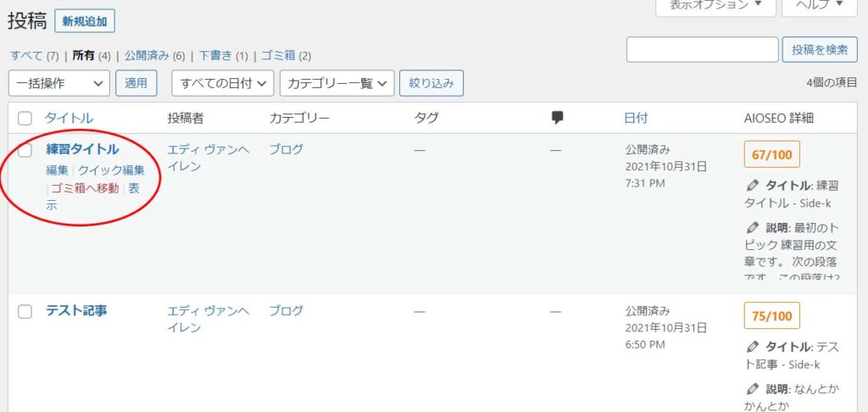
Task: Click the 67/100 AIOSEO score badge
Action: [x=771, y=155]
